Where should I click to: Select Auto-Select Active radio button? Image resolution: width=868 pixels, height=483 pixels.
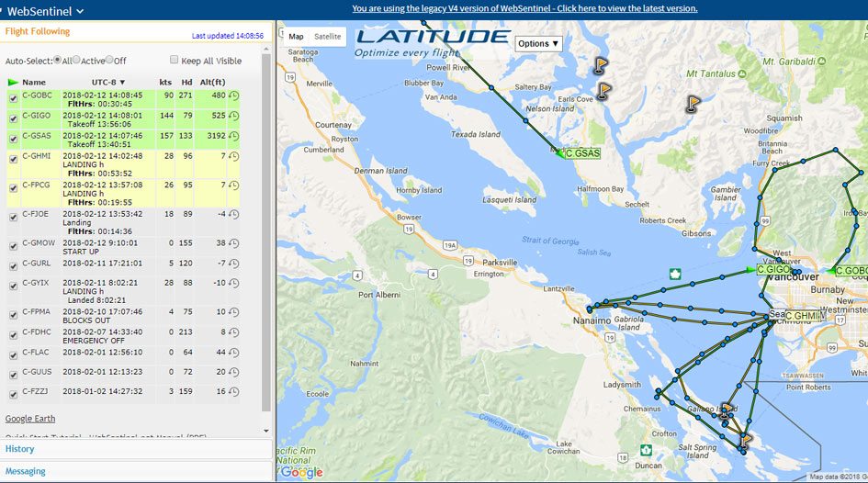(76, 60)
